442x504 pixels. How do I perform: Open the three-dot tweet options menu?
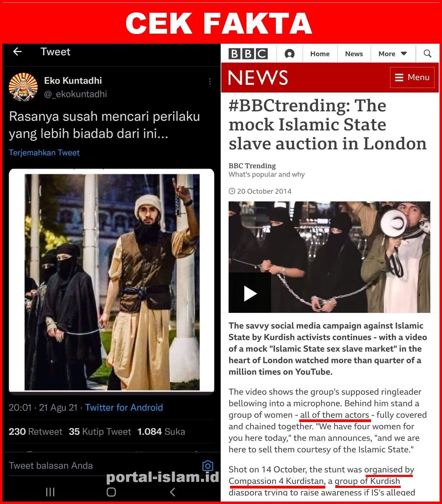point(210,81)
